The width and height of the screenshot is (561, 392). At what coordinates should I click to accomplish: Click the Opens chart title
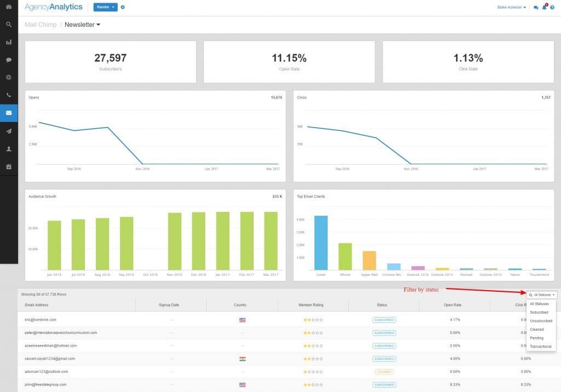coord(34,97)
